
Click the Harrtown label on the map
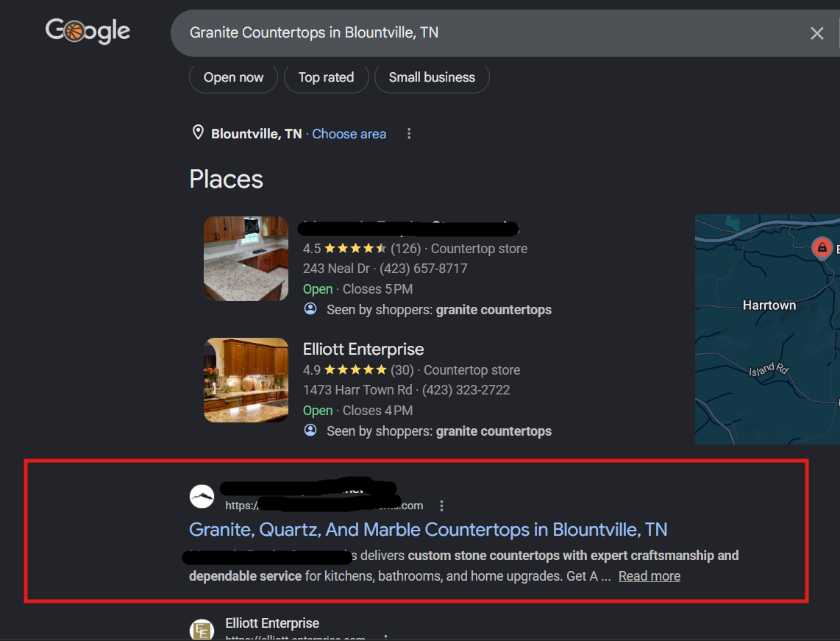769,305
